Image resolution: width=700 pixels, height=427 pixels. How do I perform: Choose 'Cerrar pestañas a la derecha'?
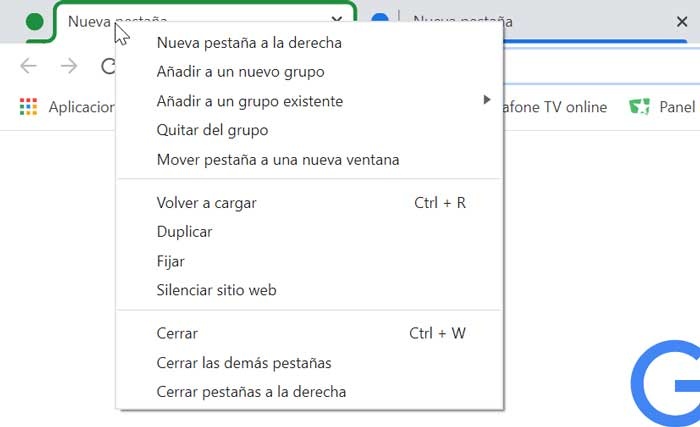click(251, 392)
